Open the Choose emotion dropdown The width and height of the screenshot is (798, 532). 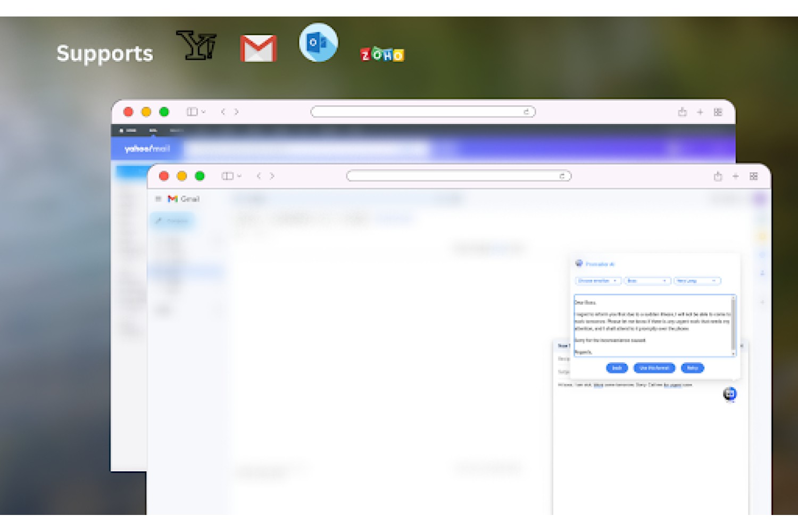pos(598,281)
